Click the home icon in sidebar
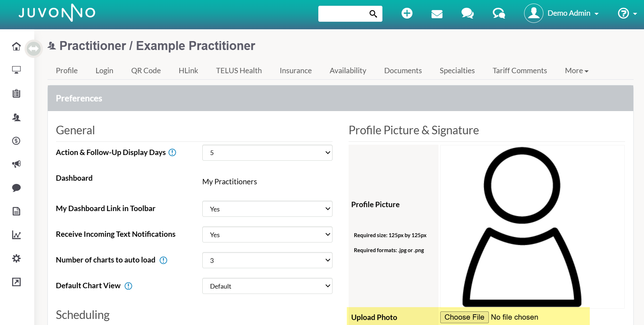This screenshot has height=325, width=644. click(x=16, y=46)
